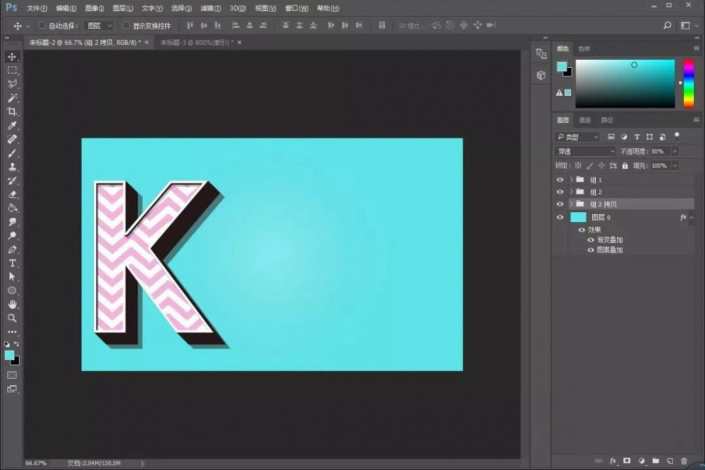Hide the 组 1 layer group
Viewport: 705px width, 470px height.
pos(560,179)
